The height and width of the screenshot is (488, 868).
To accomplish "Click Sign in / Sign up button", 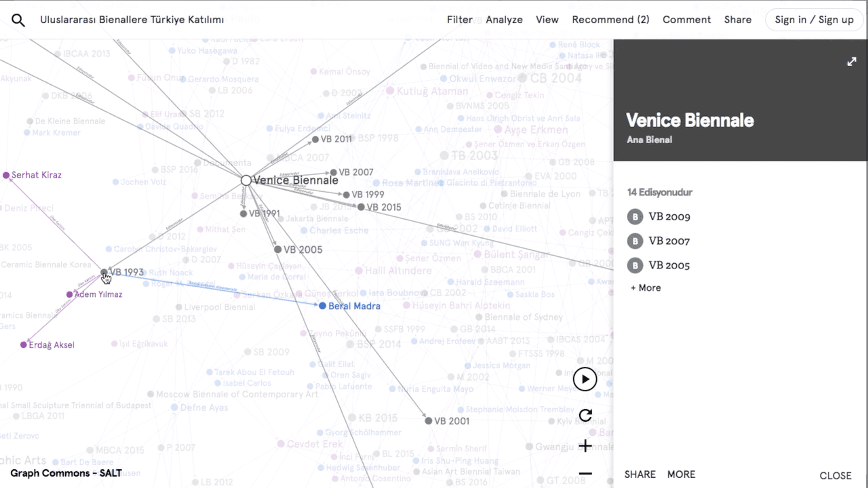I will [814, 20].
